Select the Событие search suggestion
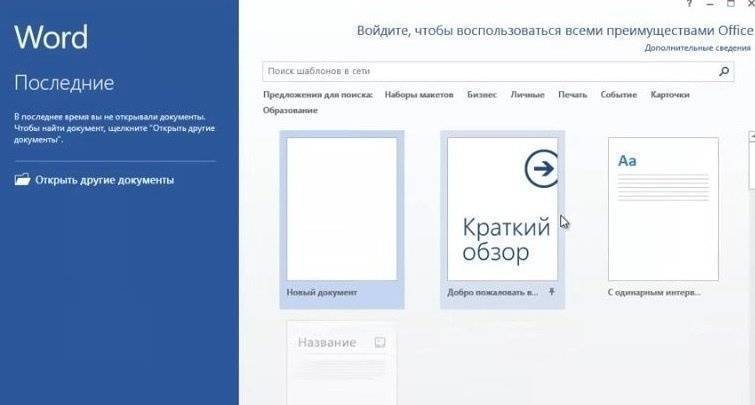Screen dimensions: 755x405 point(619,95)
